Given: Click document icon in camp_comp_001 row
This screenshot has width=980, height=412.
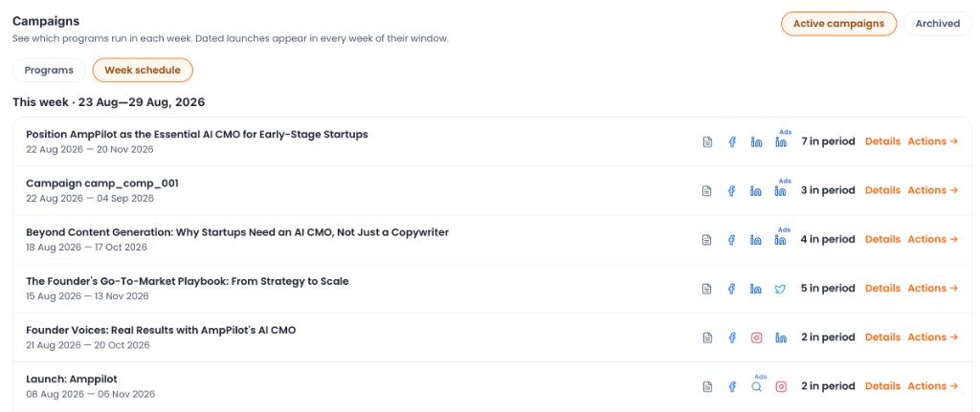Looking at the screenshot, I should coord(707,191).
